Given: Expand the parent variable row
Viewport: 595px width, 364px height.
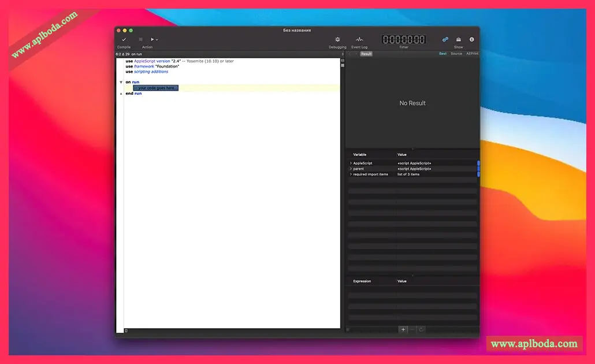Looking at the screenshot, I should (351, 169).
